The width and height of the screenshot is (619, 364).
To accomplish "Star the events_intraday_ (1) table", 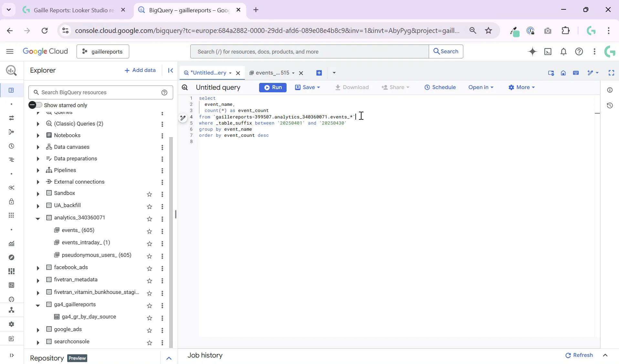I will (x=149, y=244).
